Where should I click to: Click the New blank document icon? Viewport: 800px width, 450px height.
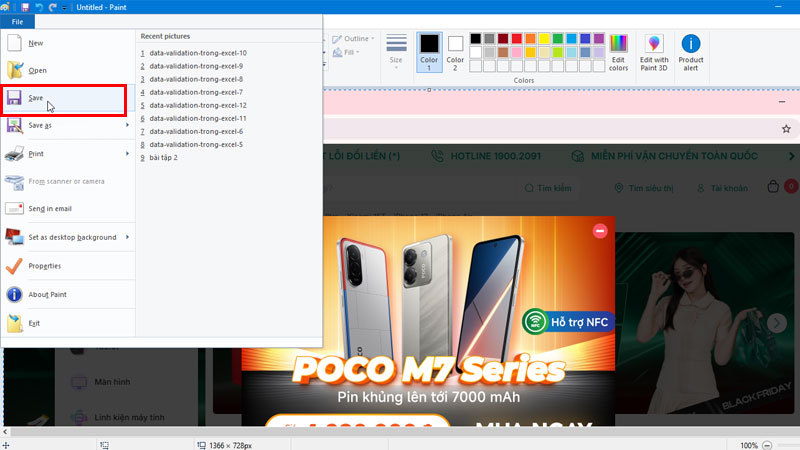tap(15, 43)
